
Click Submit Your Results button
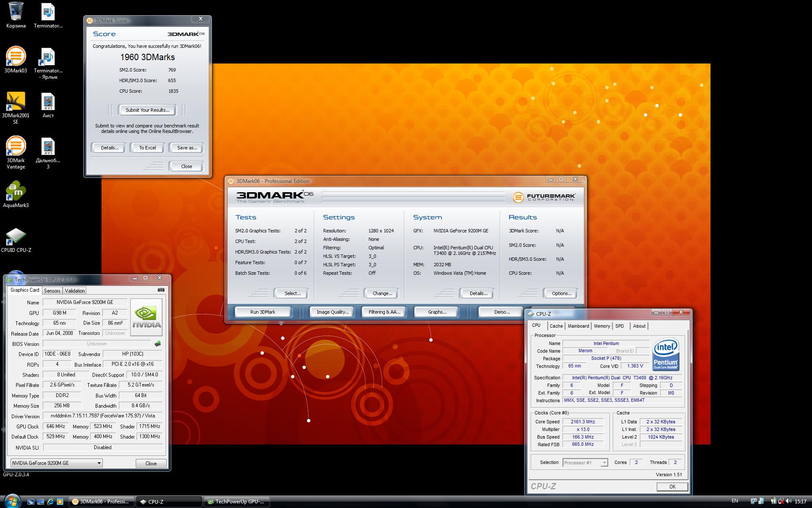(x=147, y=110)
